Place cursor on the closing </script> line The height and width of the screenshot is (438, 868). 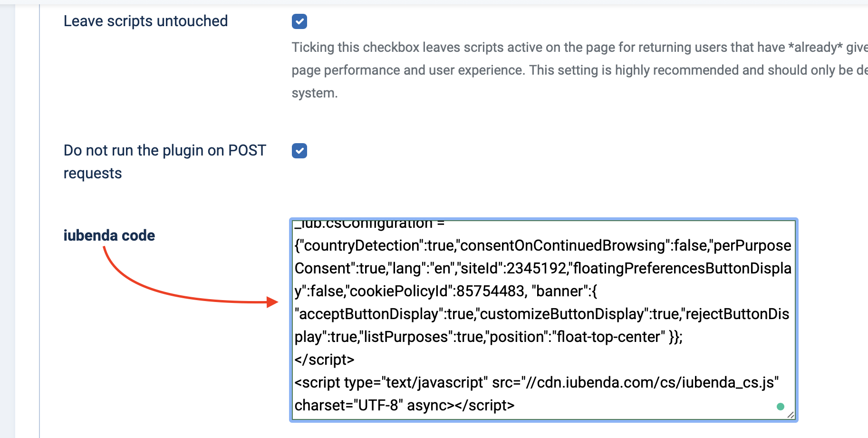tap(325, 360)
